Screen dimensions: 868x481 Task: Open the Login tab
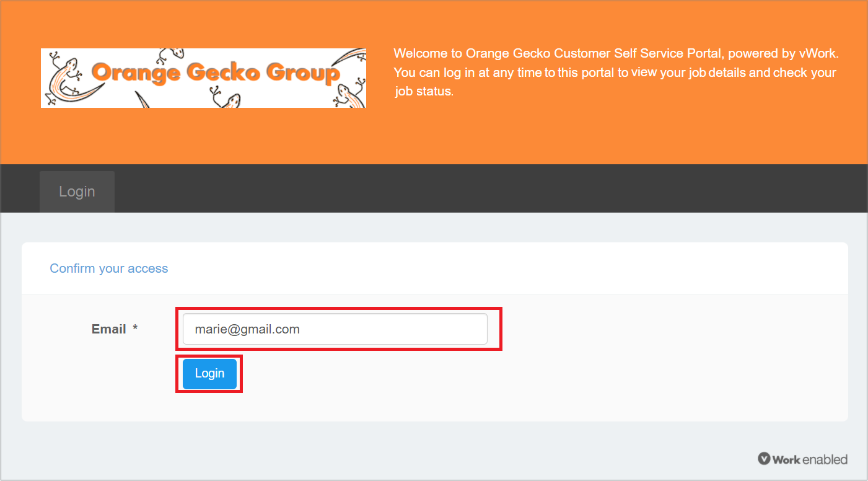tap(77, 192)
